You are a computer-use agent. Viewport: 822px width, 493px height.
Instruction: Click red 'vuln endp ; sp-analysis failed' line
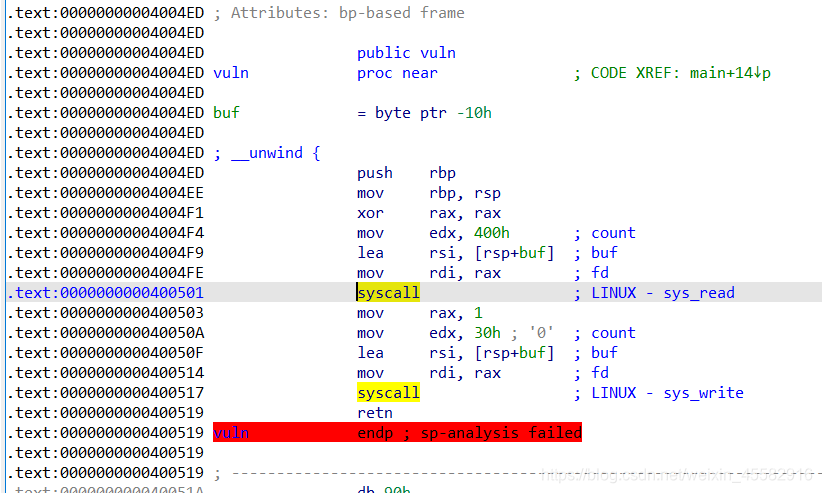click(x=397, y=433)
